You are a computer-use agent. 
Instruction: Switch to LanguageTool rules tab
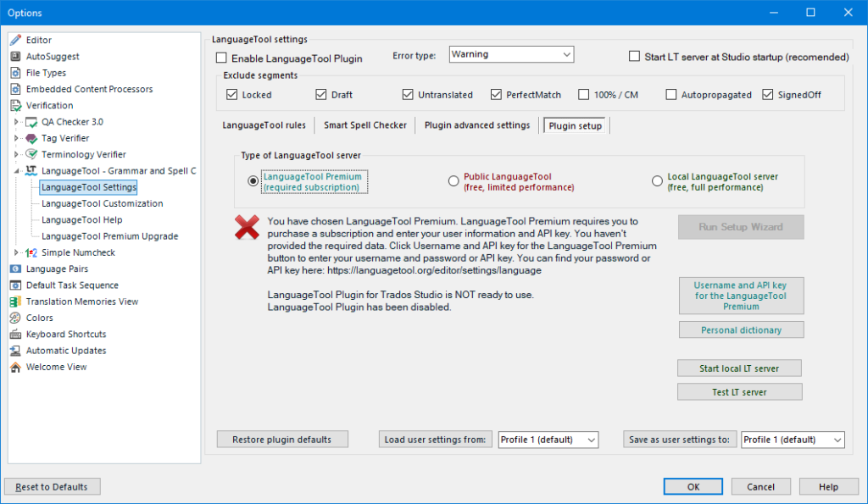[264, 125]
